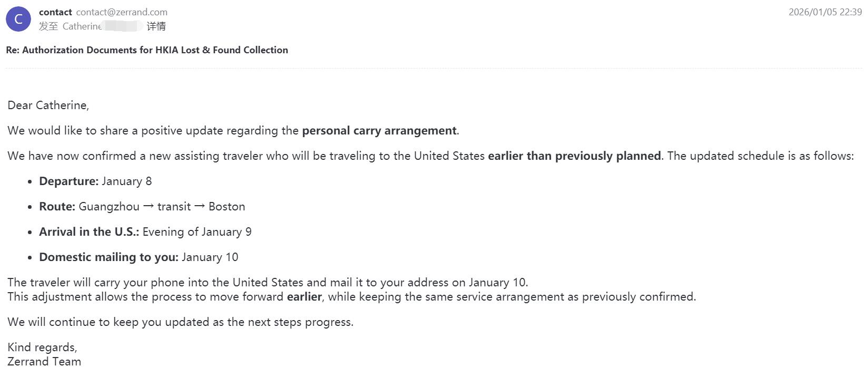
Task: Click the bold "personal carry arrangement" text
Action: (379, 131)
